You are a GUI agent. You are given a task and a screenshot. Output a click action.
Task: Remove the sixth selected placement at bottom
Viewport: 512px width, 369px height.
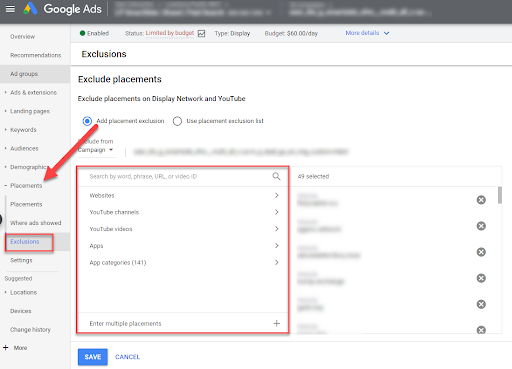pos(481,330)
